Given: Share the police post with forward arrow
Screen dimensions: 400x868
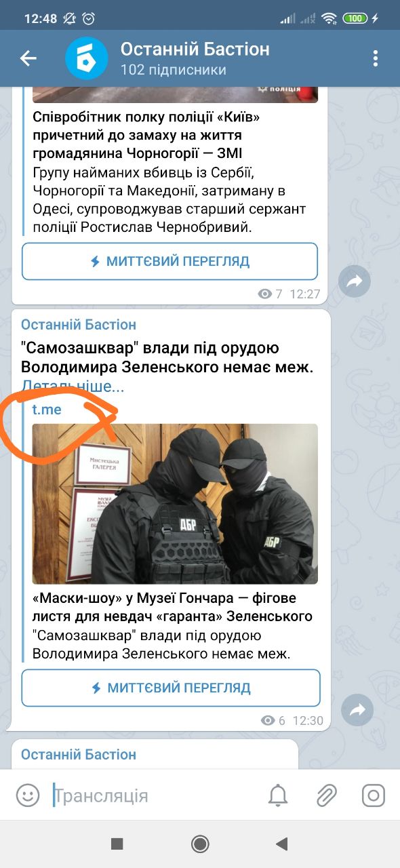Looking at the screenshot, I should [x=355, y=281].
